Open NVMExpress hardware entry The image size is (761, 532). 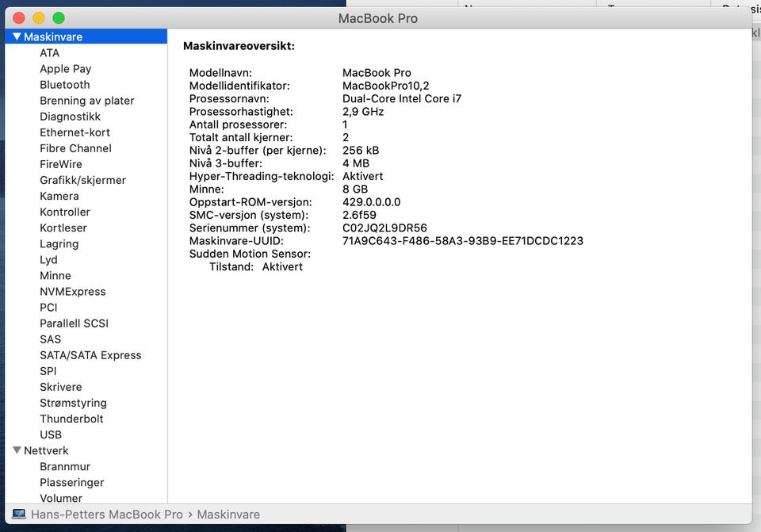(x=73, y=291)
